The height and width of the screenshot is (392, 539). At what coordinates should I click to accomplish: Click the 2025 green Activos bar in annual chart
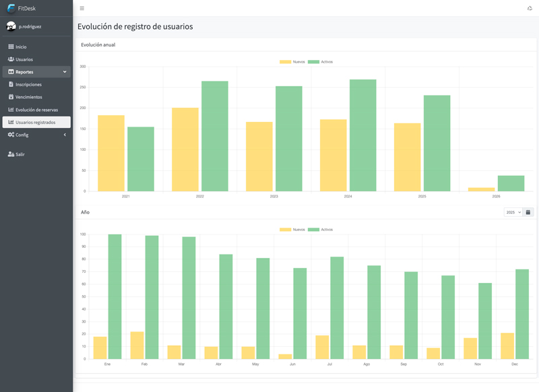coord(437,143)
